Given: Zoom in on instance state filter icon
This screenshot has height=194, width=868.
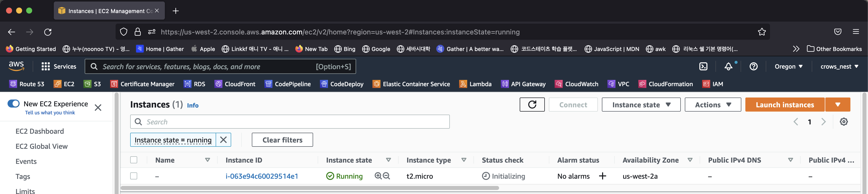Looking at the screenshot, I should pos(378,176).
